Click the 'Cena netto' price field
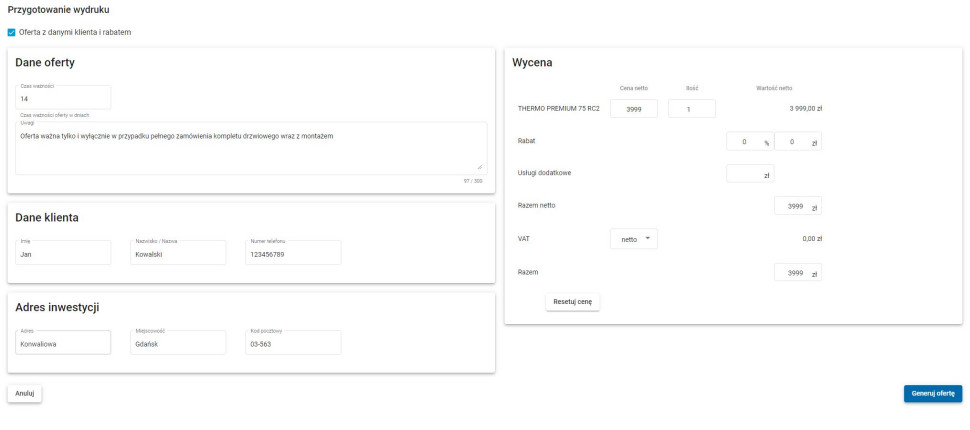The image size is (970, 430). tap(633, 109)
